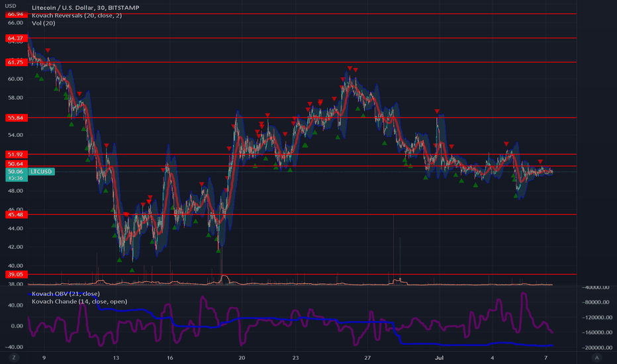Click the -80000.00 value on OBV scale
Screen dimensions: 617x364
(x=596, y=302)
